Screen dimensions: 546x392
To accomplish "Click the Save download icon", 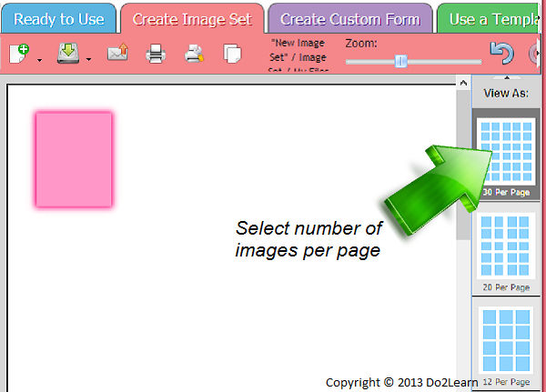I will click(x=69, y=55).
